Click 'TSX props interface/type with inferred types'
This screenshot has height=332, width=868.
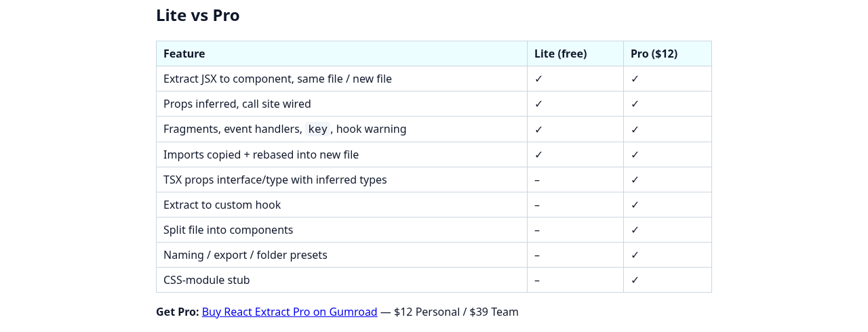(275, 180)
